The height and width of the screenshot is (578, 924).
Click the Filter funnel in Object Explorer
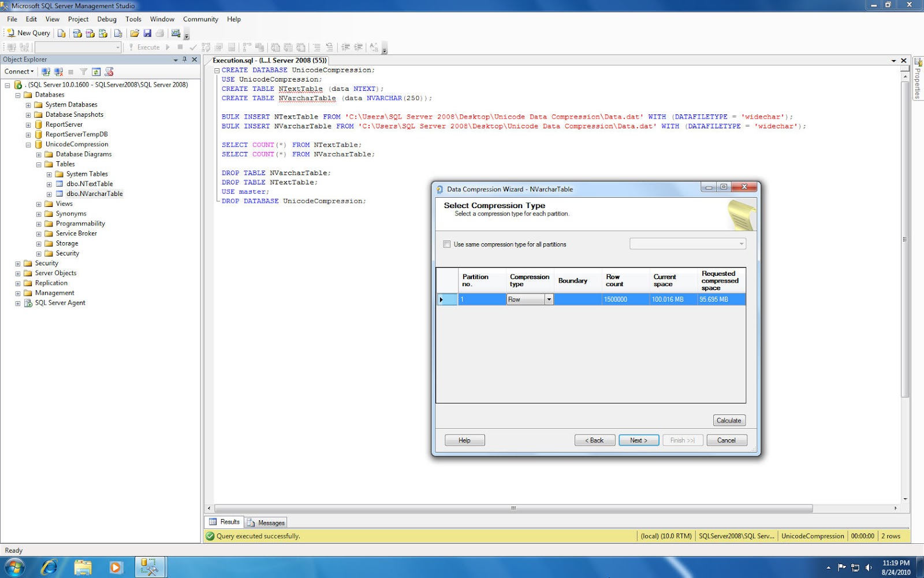coord(84,72)
